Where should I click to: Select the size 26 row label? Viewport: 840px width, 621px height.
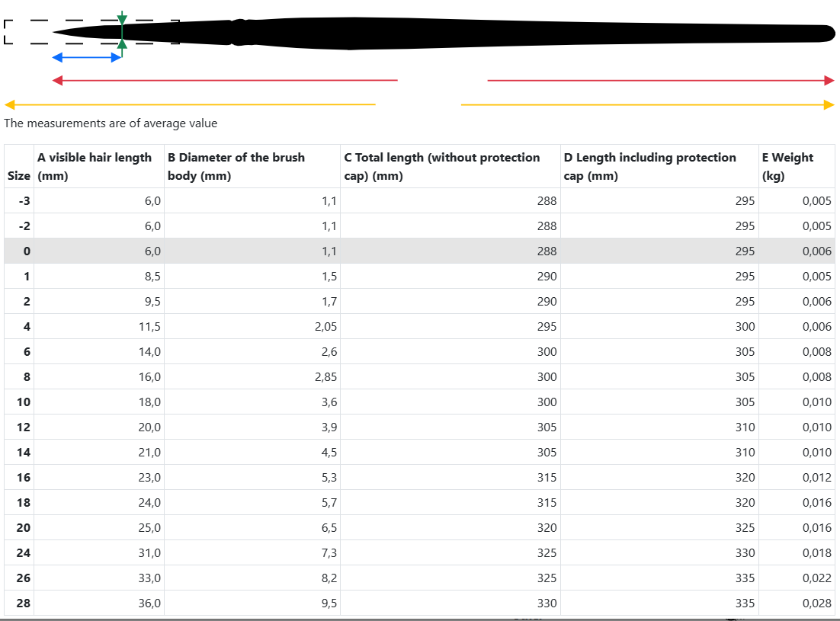pyautogui.click(x=24, y=578)
